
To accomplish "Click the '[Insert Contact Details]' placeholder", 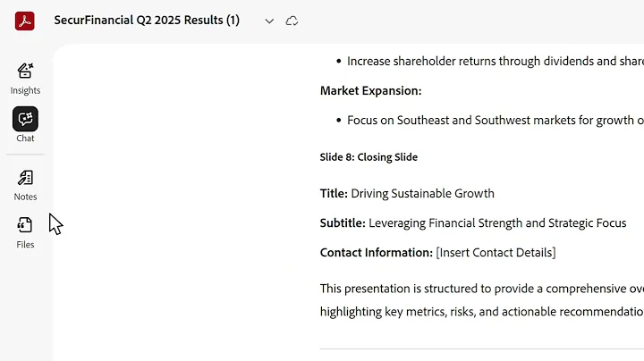I will (496, 253).
